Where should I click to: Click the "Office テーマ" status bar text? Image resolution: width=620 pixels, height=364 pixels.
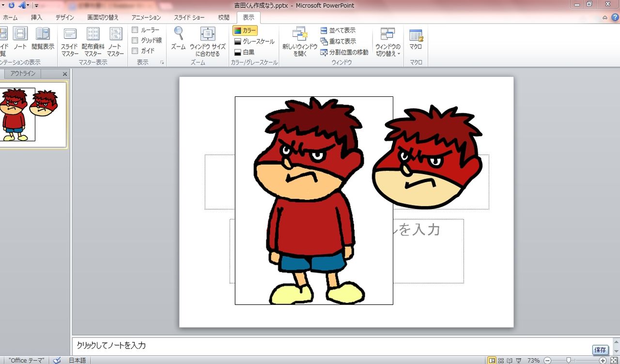point(27,361)
